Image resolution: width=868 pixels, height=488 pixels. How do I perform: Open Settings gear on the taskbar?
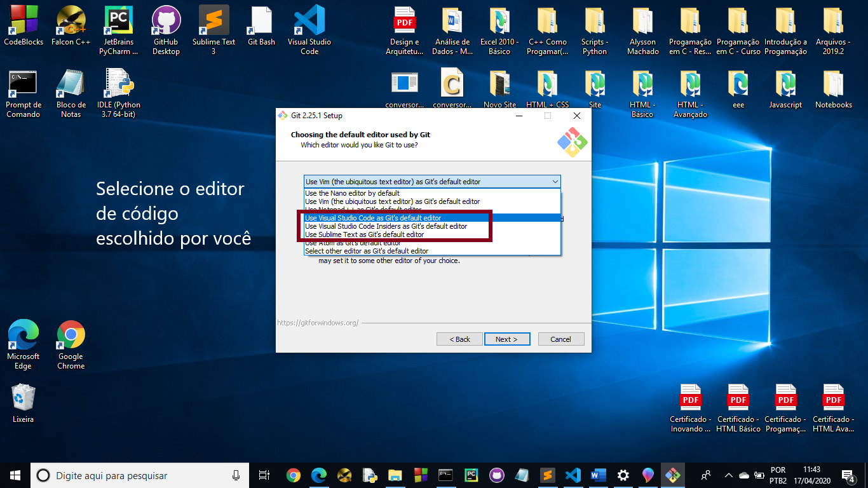[x=623, y=475]
